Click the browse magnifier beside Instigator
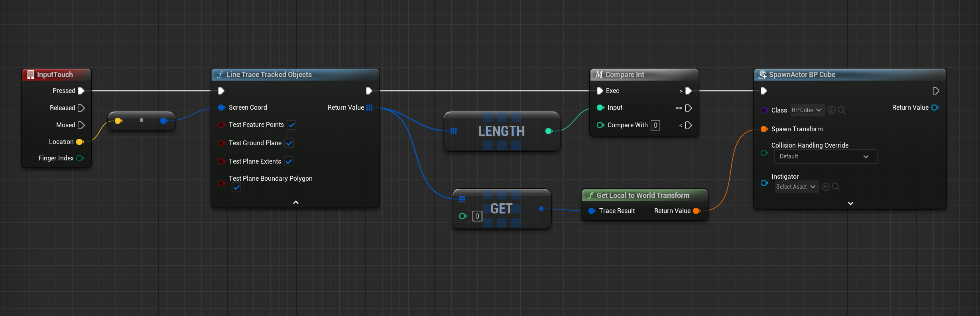Screen dimensions: 980x316 click(x=836, y=187)
